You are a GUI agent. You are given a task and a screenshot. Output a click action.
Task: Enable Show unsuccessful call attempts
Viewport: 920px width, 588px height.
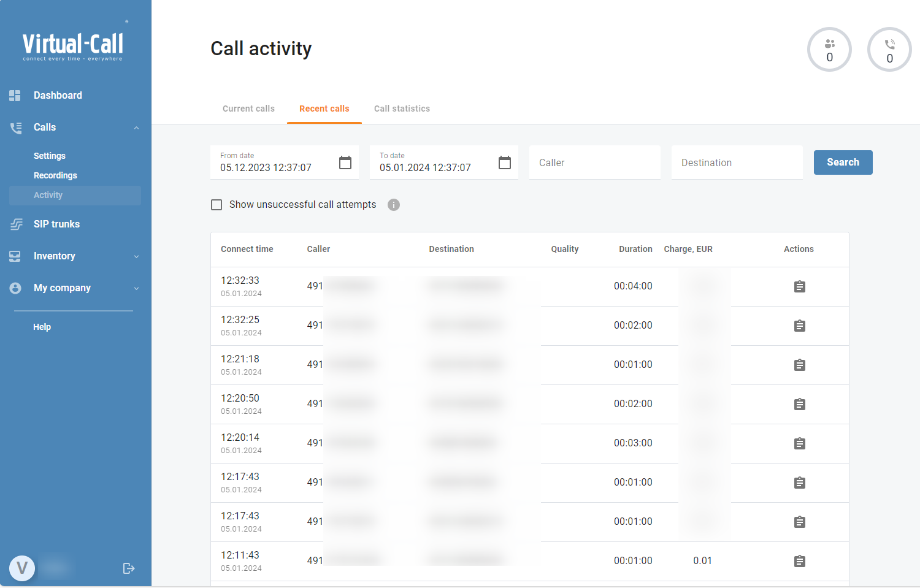tap(217, 204)
